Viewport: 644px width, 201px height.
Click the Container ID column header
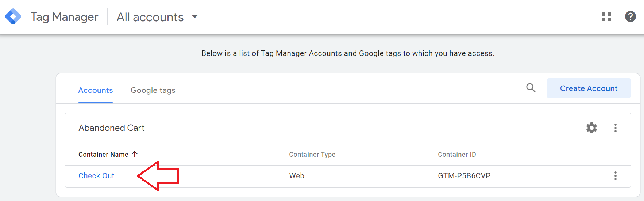point(457,155)
